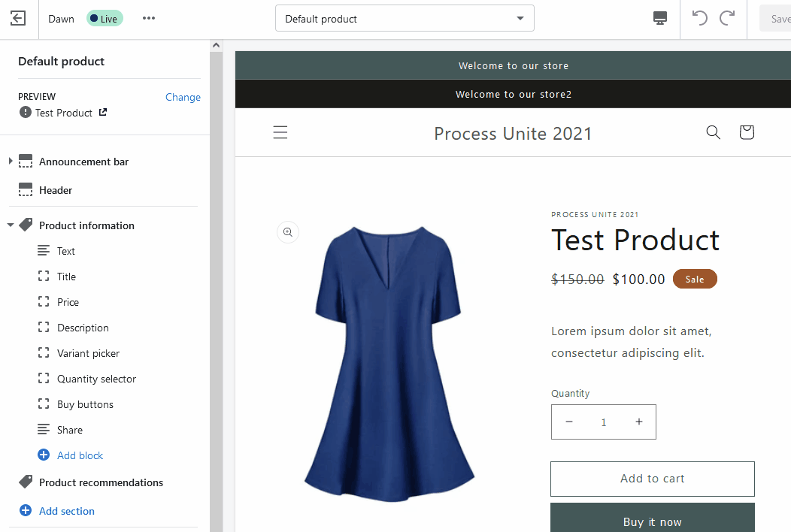
Task: Select the Quantity selector block
Action: tap(96, 379)
